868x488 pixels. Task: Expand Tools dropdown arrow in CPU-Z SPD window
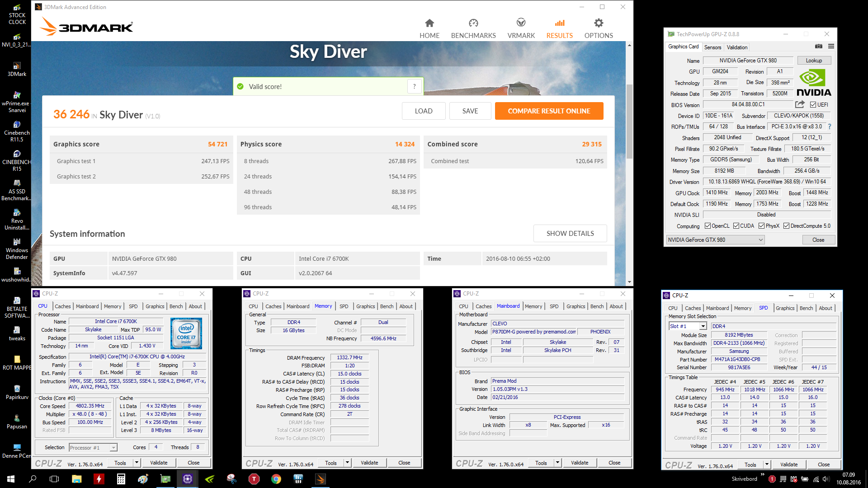(767, 465)
